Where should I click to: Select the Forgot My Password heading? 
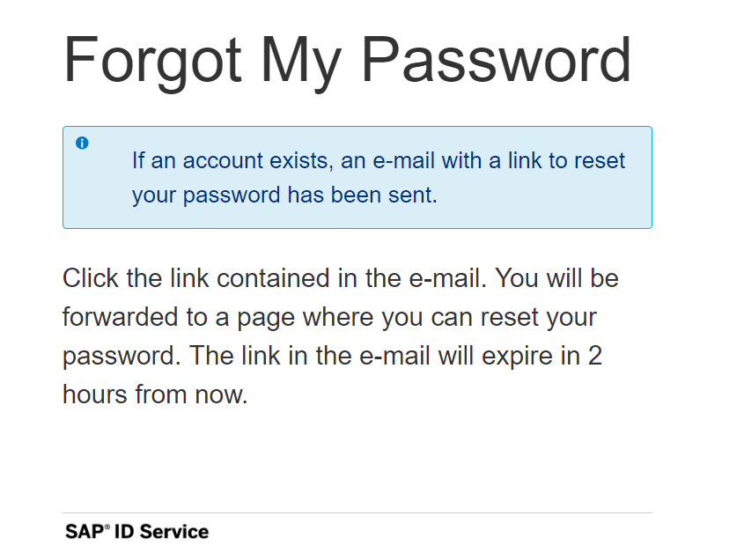[x=347, y=62]
